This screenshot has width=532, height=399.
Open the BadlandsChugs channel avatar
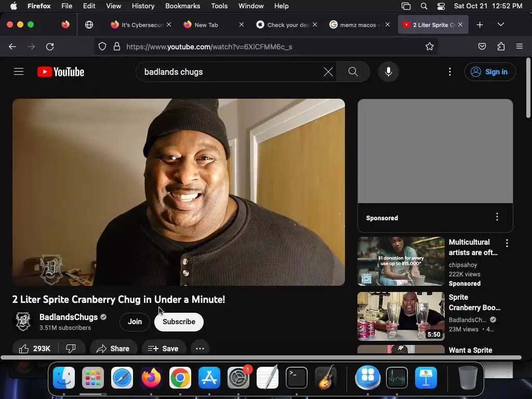pos(23,321)
